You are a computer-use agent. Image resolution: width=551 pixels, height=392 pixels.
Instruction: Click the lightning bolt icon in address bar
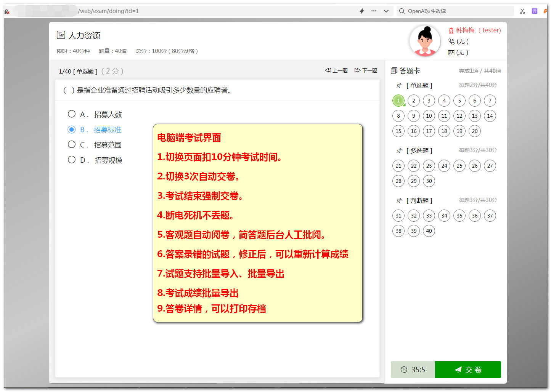tap(361, 11)
